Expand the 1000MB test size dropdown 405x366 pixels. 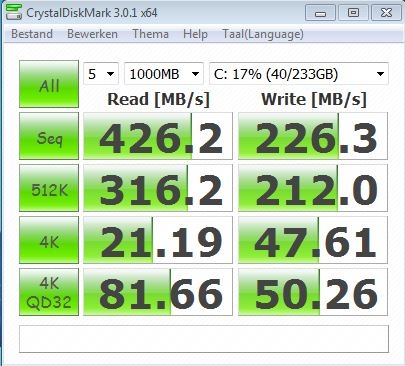pos(164,74)
